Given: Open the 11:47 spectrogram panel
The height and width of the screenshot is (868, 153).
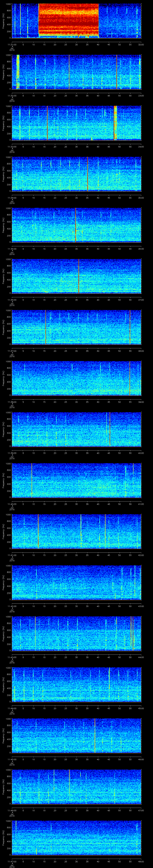Looking at the screenshot, I should click(x=76, y=838).
